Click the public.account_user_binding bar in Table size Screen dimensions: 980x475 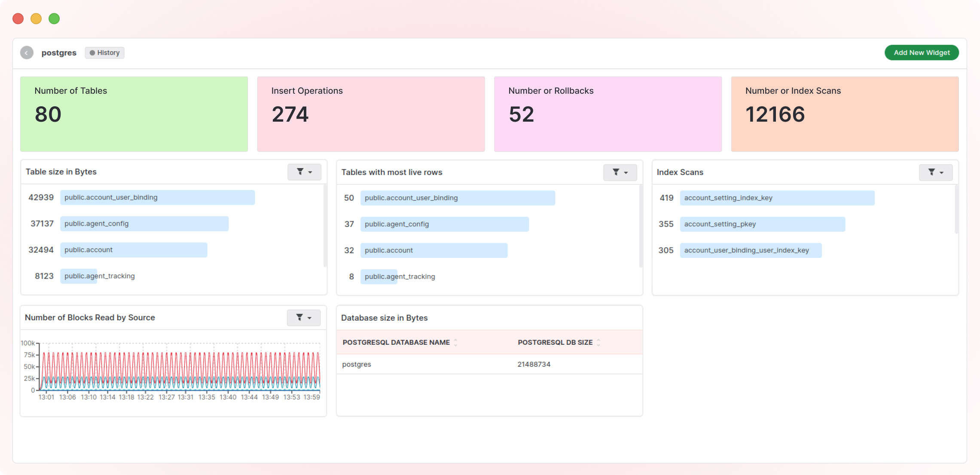[158, 197]
